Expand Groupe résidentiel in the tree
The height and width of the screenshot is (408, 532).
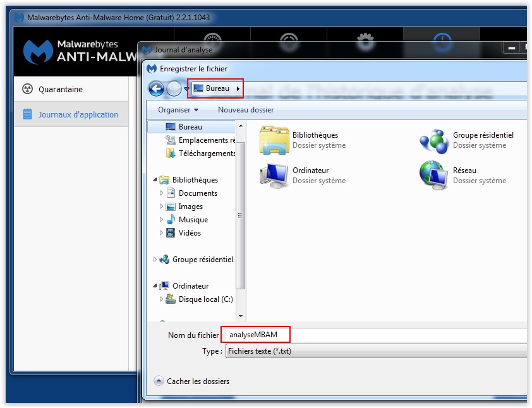[x=155, y=260]
